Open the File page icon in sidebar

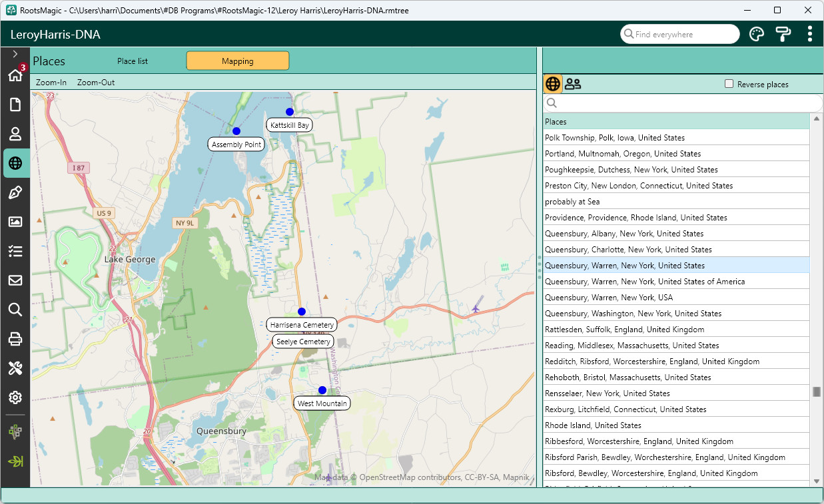(15, 105)
